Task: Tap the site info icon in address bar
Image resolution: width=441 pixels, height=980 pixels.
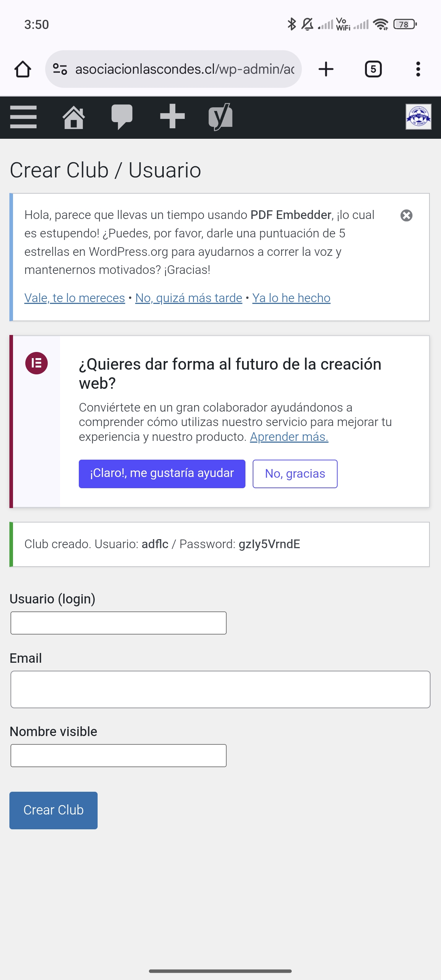Action: click(x=60, y=69)
